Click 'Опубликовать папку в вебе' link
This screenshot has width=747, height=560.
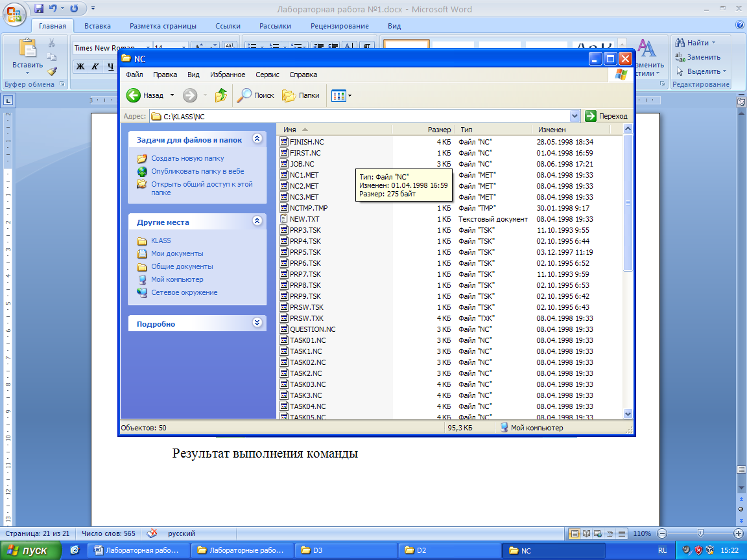(198, 171)
